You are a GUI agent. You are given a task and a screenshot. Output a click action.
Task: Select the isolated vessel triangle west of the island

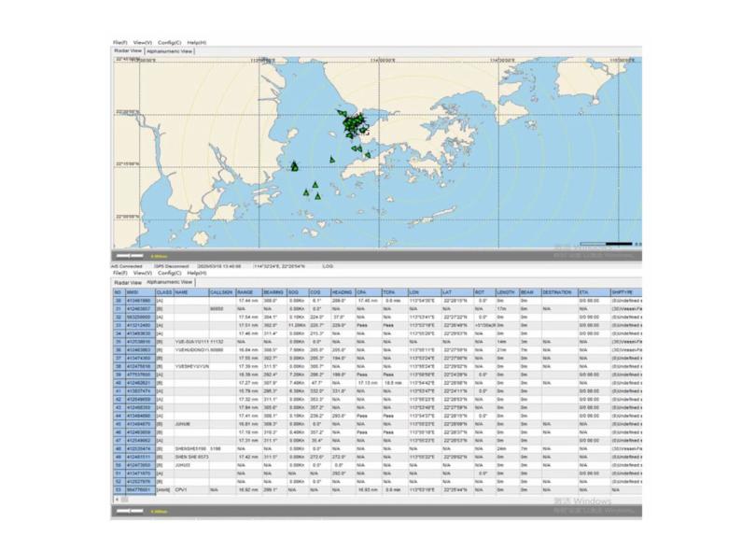coord(294,167)
